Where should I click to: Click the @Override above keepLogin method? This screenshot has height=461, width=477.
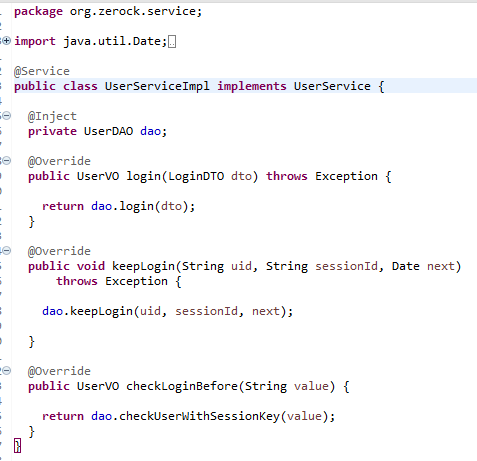tap(59, 251)
